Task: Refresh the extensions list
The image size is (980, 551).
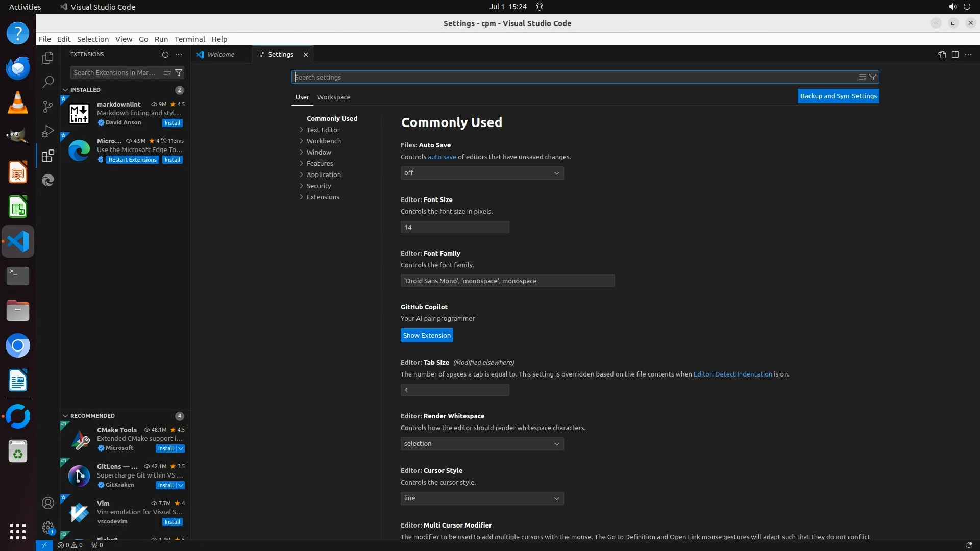Action: (165, 54)
